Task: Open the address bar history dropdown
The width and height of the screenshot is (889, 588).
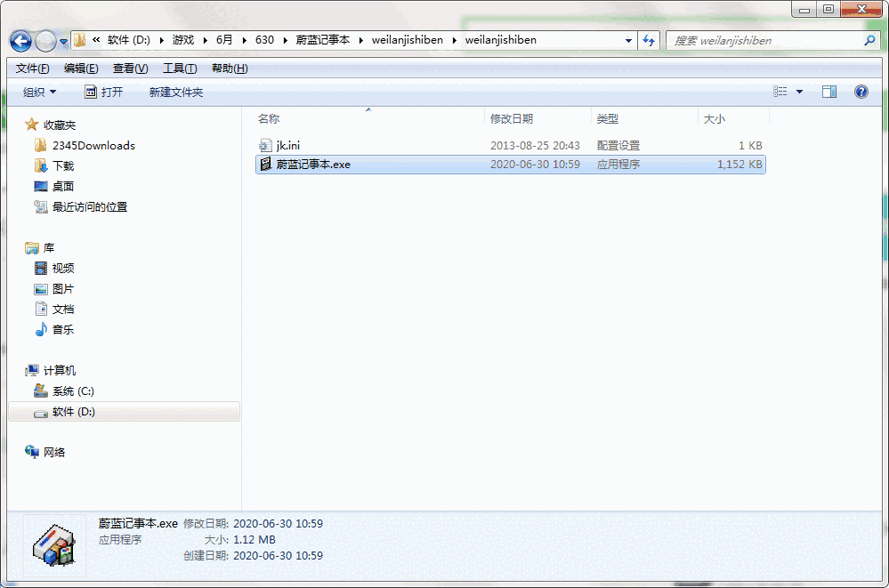Action: pos(628,41)
